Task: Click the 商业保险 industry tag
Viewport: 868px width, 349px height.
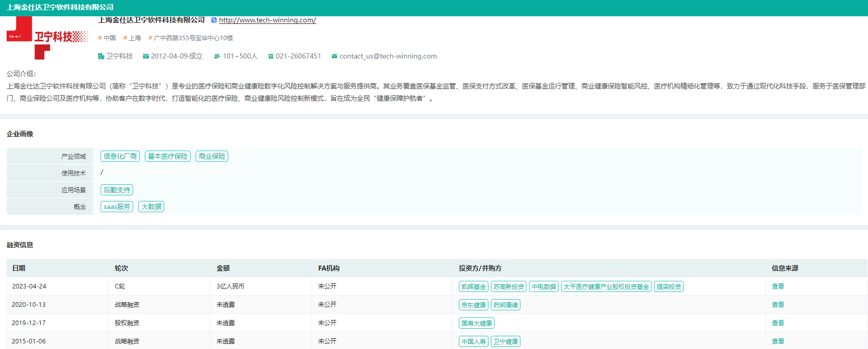Action: tap(212, 156)
